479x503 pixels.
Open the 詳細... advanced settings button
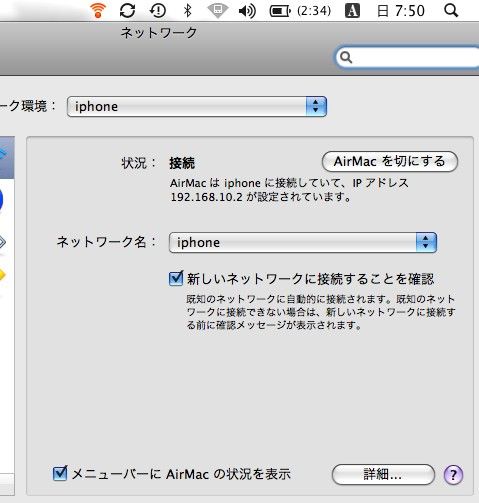pyautogui.click(x=383, y=474)
